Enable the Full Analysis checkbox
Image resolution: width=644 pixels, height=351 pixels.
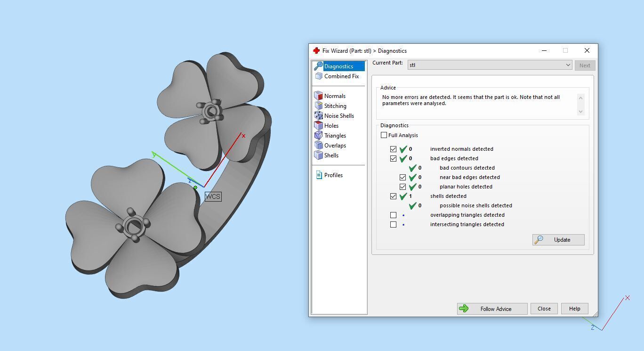pyautogui.click(x=384, y=135)
